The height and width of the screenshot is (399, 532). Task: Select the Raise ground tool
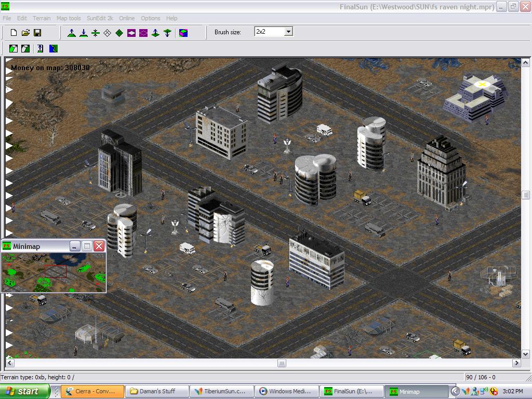point(72,33)
